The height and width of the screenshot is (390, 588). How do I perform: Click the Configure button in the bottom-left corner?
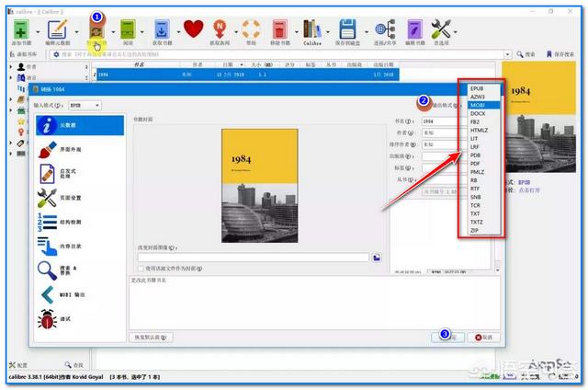click(x=18, y=365)
